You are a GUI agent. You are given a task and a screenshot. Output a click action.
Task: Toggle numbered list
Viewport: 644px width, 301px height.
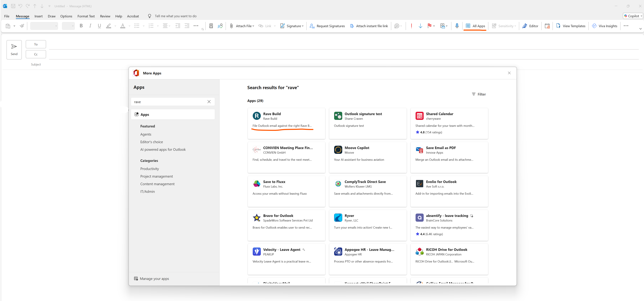point(151,26)
